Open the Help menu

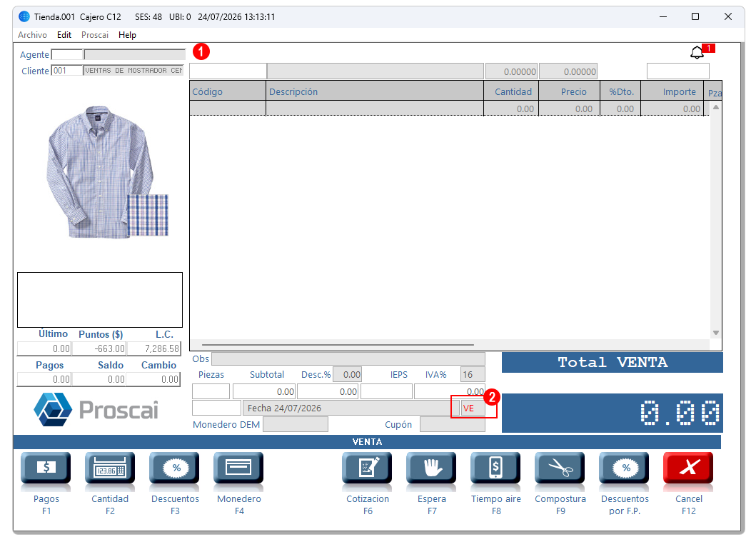click(x=127, y=35)
